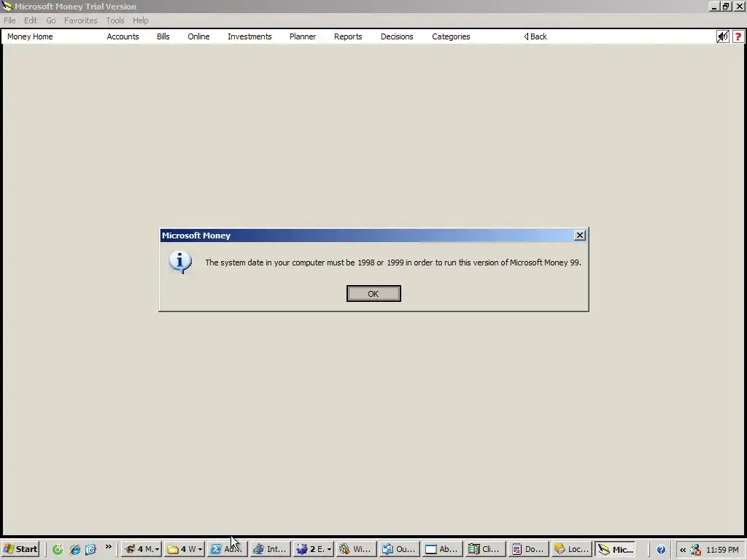Open the Online section
The width and height of the screenshot is (747, 560).
(198, 36)
